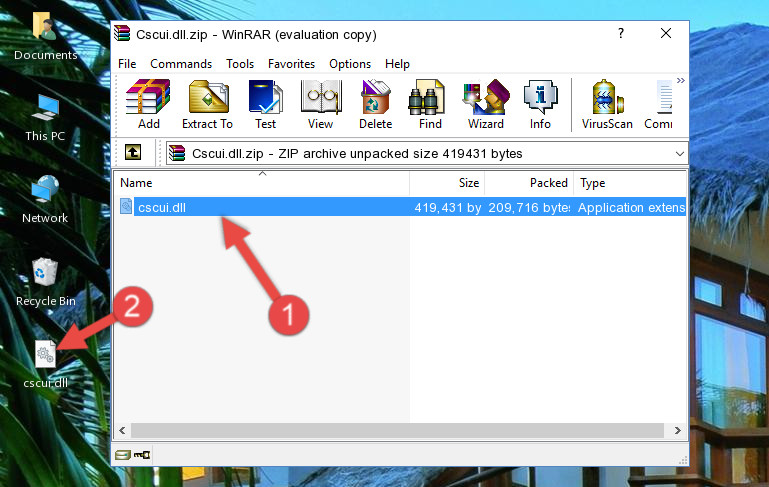
Task: Sort by Type column header
Action: tap(630, 183)
